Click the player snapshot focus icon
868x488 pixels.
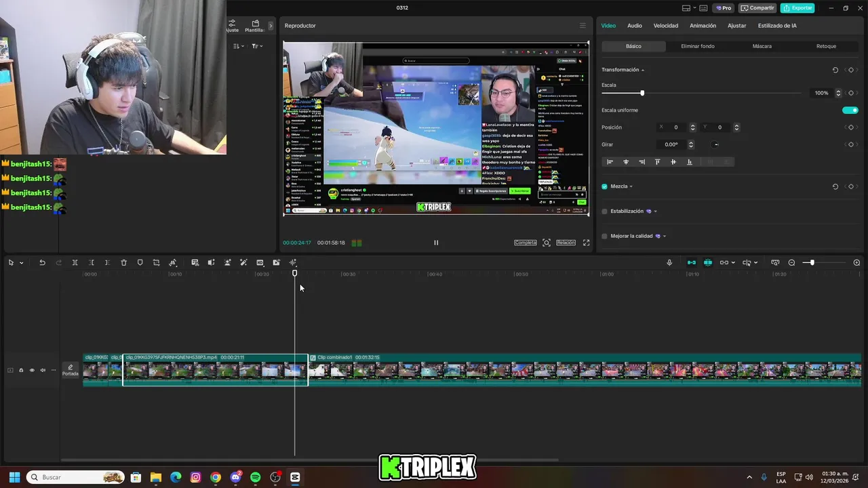coord(547,243)
